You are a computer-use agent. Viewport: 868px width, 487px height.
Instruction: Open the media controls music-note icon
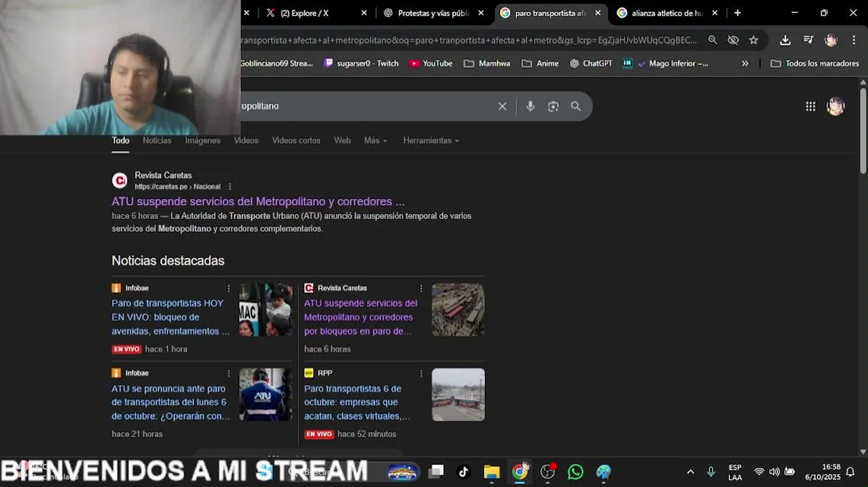tap(808, 40)
